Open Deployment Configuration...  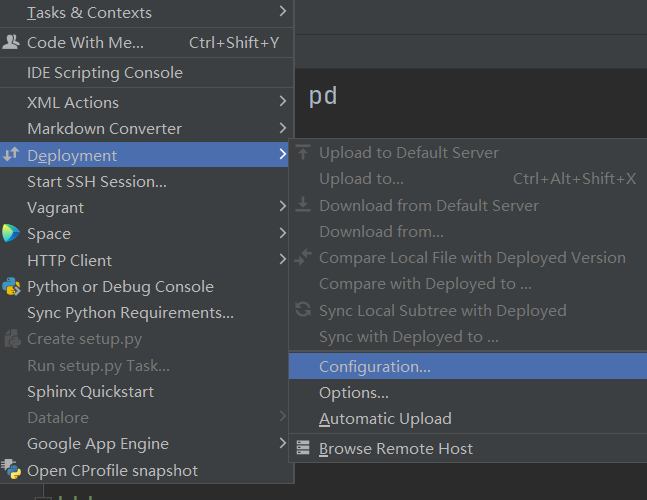375,367
